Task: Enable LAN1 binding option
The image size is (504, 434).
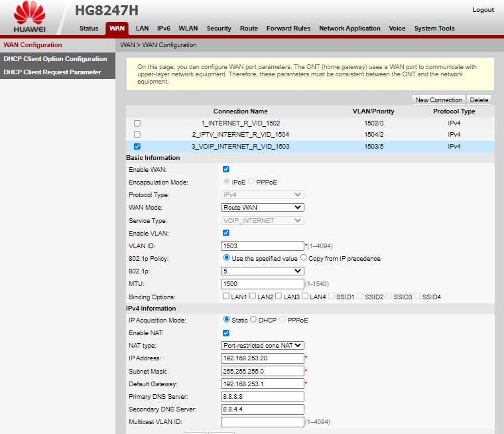Action: tap(226, 297)
